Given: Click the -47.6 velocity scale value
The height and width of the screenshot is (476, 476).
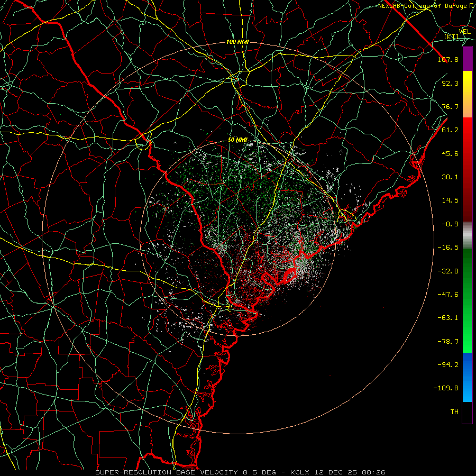Looking at the screenshot, I should click(x=448, y=295).
